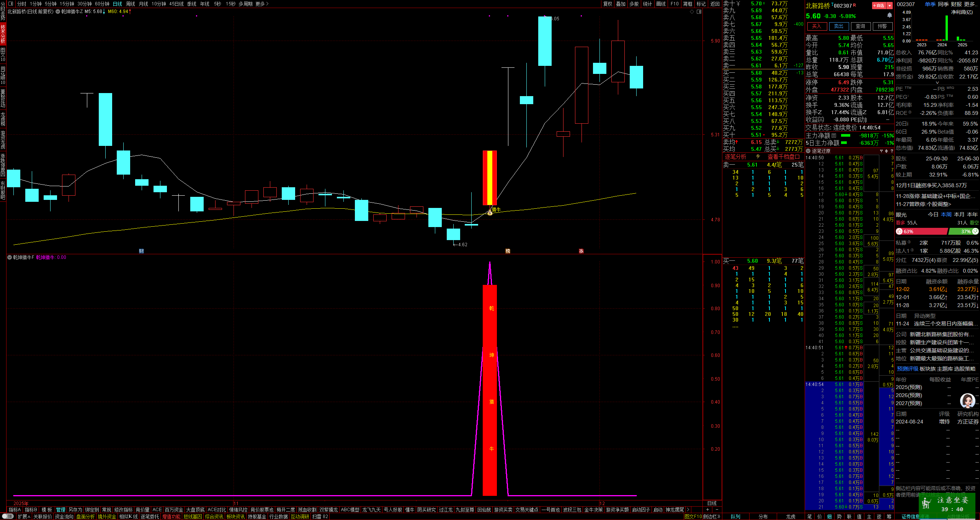Toggle the 乾坤猎牛F indicator circle marker
980x520 pixels.
coord(10,257)
